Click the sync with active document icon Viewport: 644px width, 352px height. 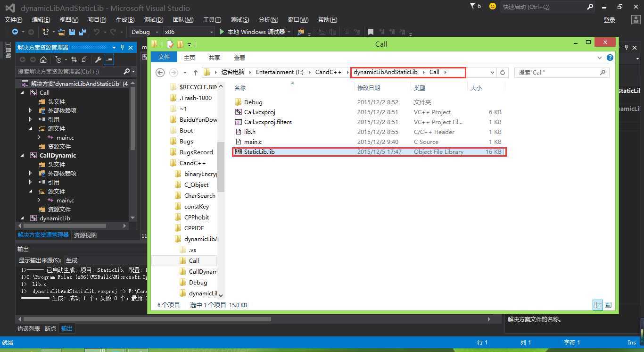74,59
